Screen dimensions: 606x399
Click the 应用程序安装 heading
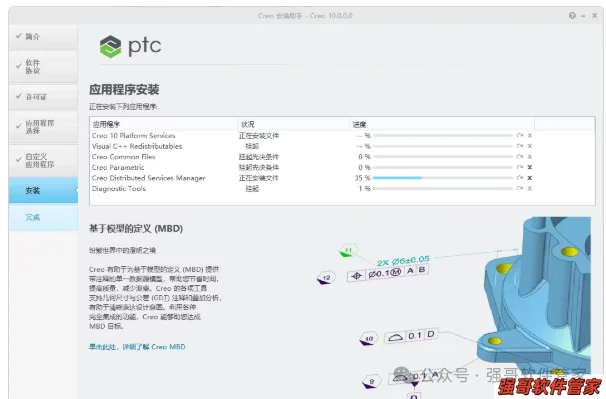point(124,90)
